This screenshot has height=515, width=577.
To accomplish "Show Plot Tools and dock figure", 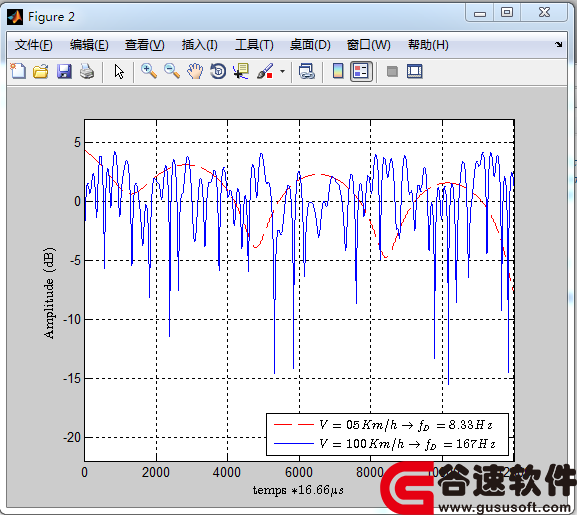I will (415, 71).
